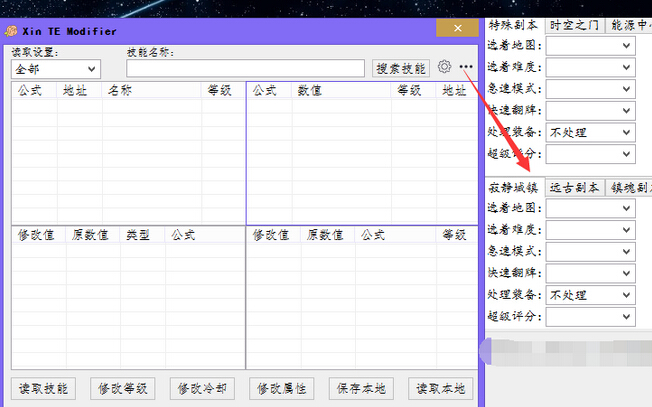Screen dimensions: 652x407
Task: Click 地址 header left of 名称 header
Action: pyautogui.click(x=79, y=90)
